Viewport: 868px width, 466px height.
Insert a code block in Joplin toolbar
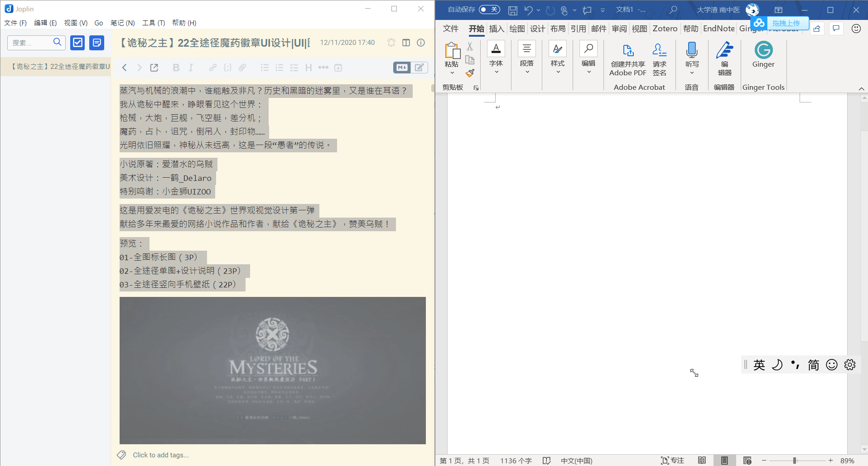(x=227, y=68)
